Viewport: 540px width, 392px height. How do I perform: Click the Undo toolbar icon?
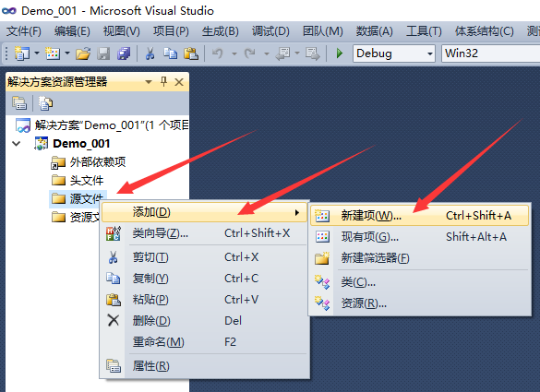coord(217,53)
